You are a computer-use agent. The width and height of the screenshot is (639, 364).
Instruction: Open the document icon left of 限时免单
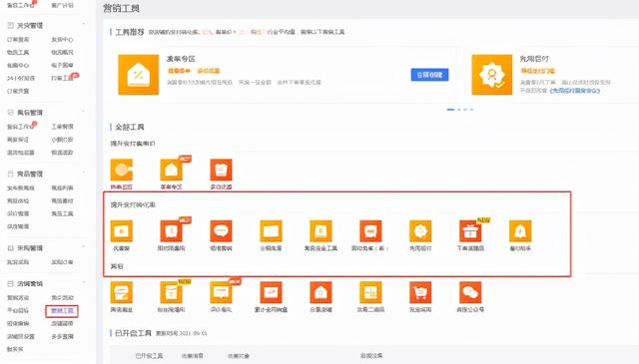pos(320,231)
